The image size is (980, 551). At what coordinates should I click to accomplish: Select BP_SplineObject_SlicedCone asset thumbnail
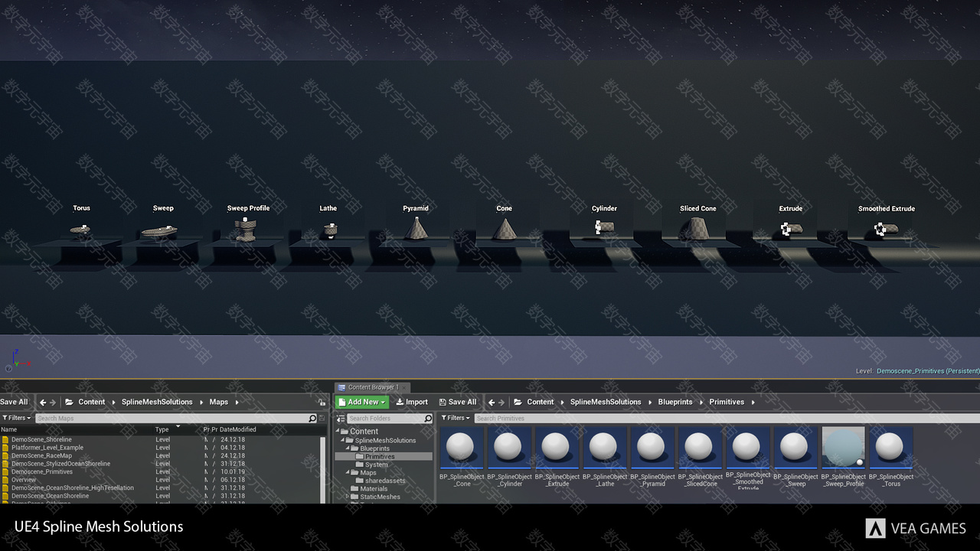tap(700, 448)
